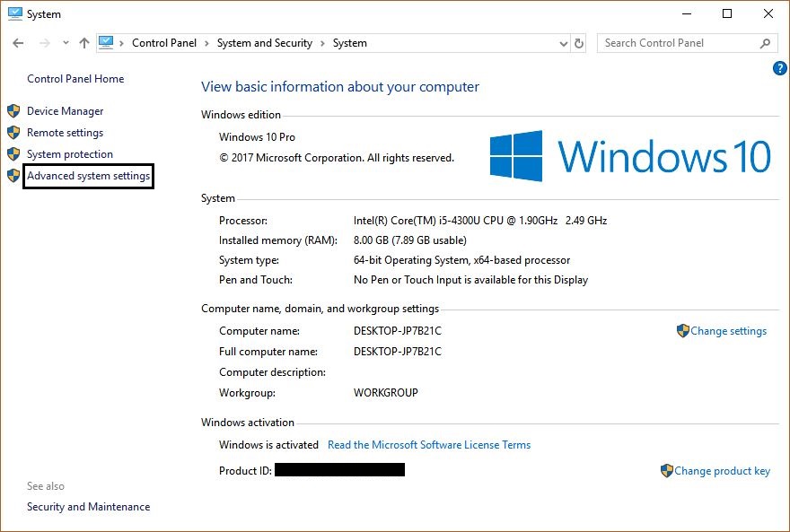The image size is (790, 532).
Task: Open the recent locations dropdown arrow
Action: [66, 43]
